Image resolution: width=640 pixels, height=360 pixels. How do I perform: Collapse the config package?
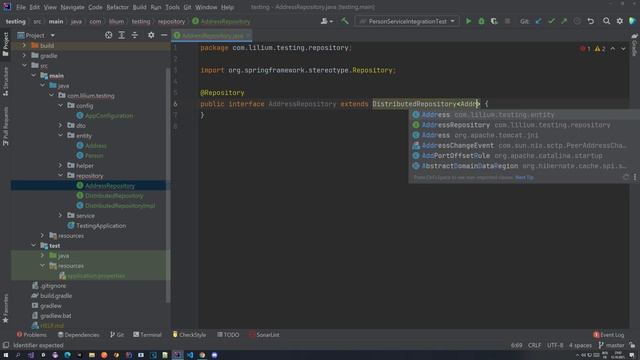pos(60,105)
